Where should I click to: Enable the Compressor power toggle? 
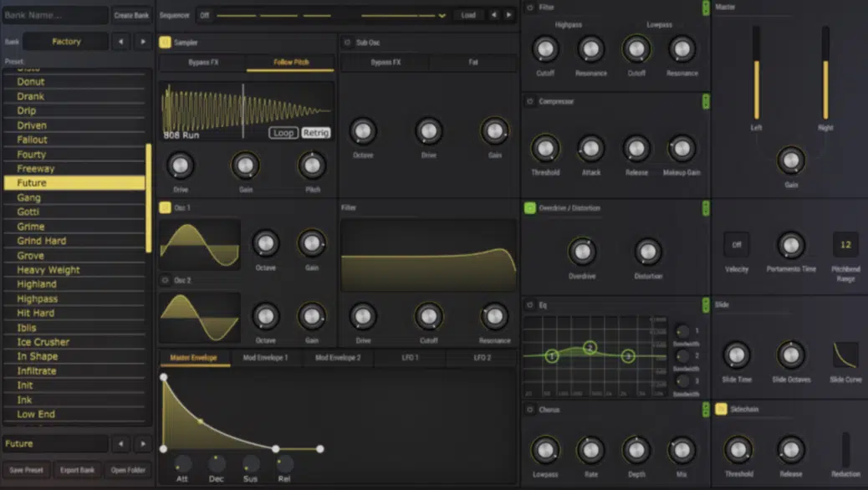click(x=530, y=101)
